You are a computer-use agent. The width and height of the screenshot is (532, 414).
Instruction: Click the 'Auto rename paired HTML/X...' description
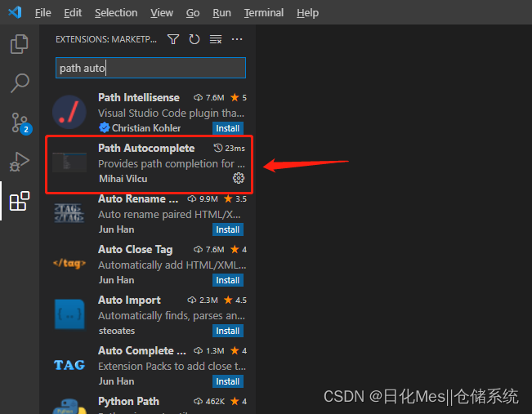[x=169, y=214]
